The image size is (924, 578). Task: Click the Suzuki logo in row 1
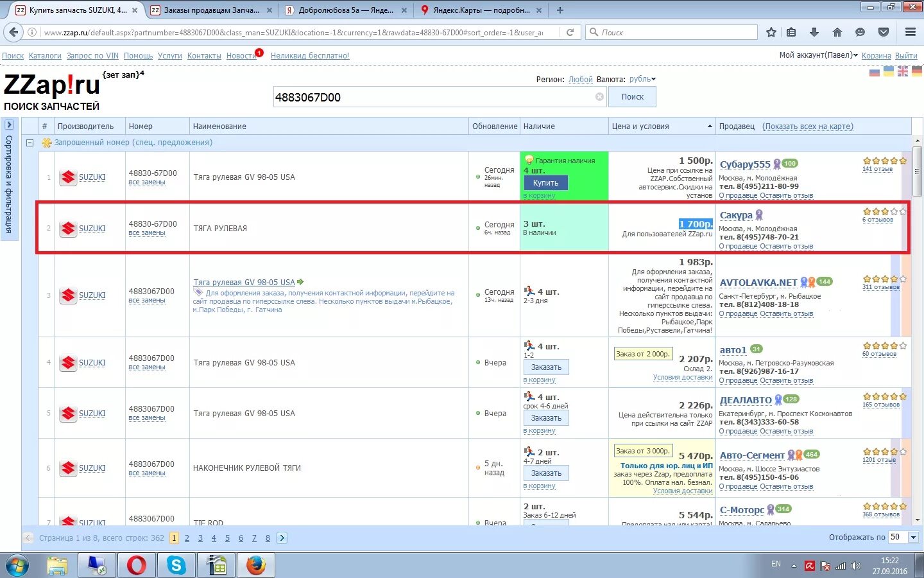69,177
